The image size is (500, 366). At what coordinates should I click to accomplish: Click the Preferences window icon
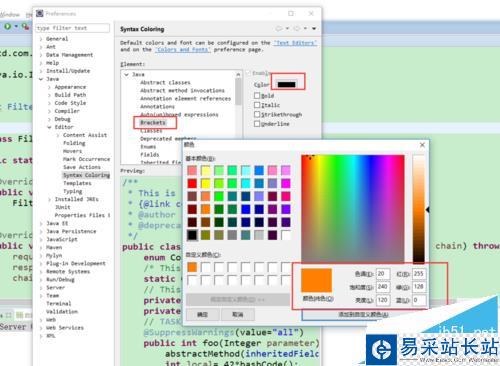40,13
